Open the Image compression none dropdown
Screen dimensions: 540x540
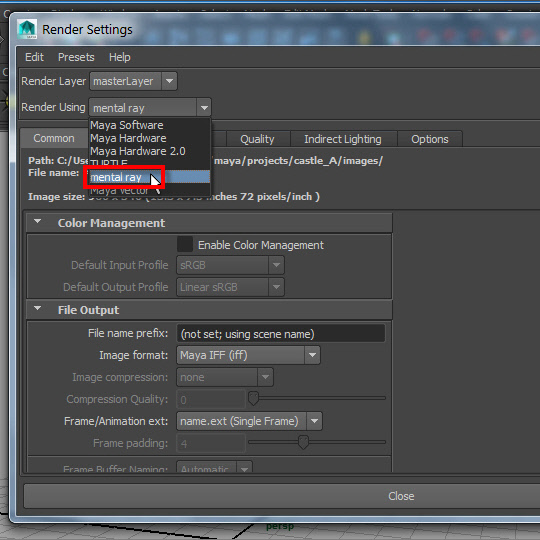click(x=225, y=377)
